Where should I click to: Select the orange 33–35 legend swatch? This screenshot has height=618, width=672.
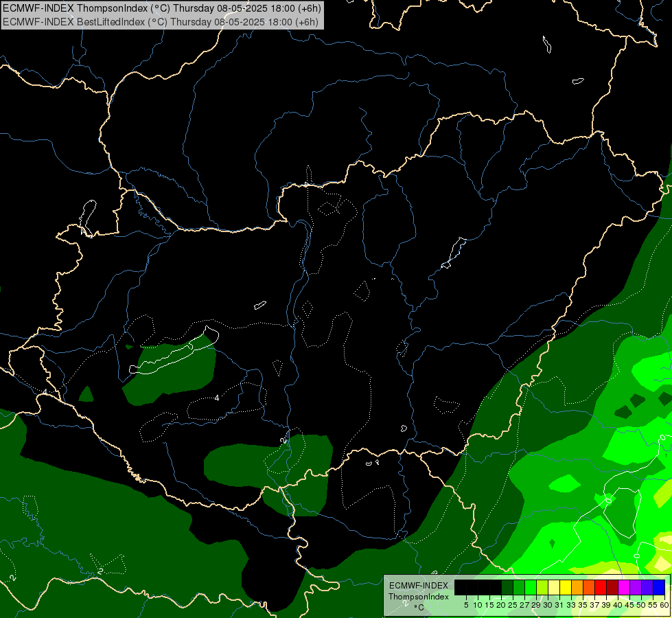point(577,587)
